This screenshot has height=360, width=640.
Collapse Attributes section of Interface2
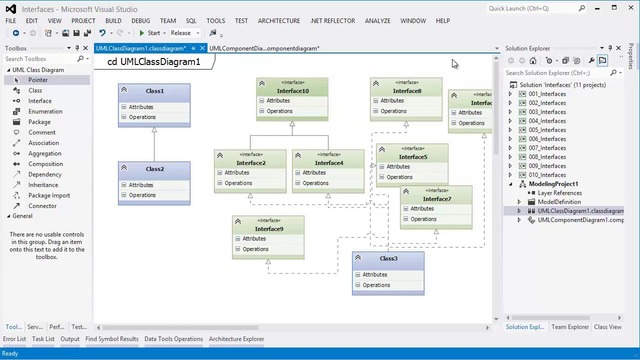pos(220,173)
